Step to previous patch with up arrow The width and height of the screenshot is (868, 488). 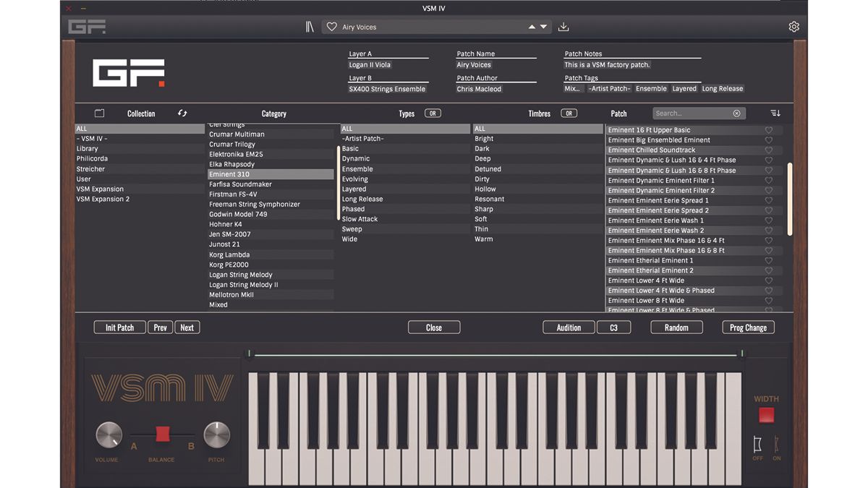(532, 27)
